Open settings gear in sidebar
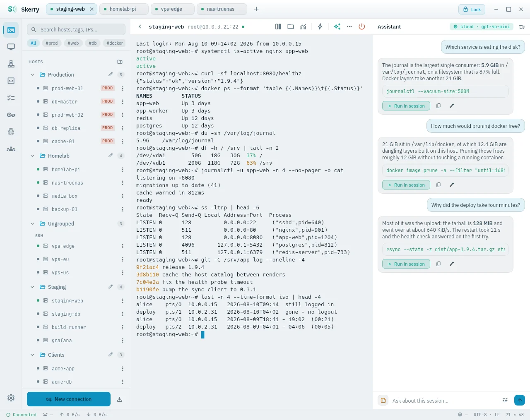530x420 pixels. tap(11, 398)
